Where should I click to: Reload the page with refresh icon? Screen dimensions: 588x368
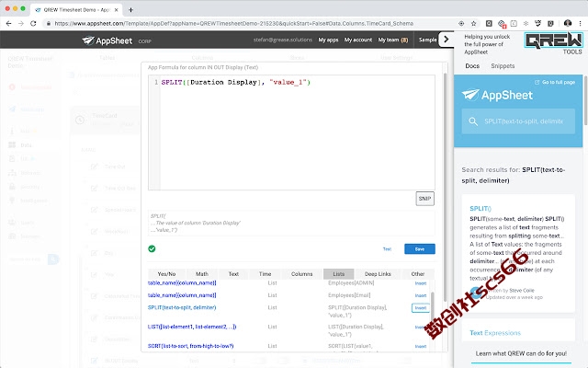point(33,23)
